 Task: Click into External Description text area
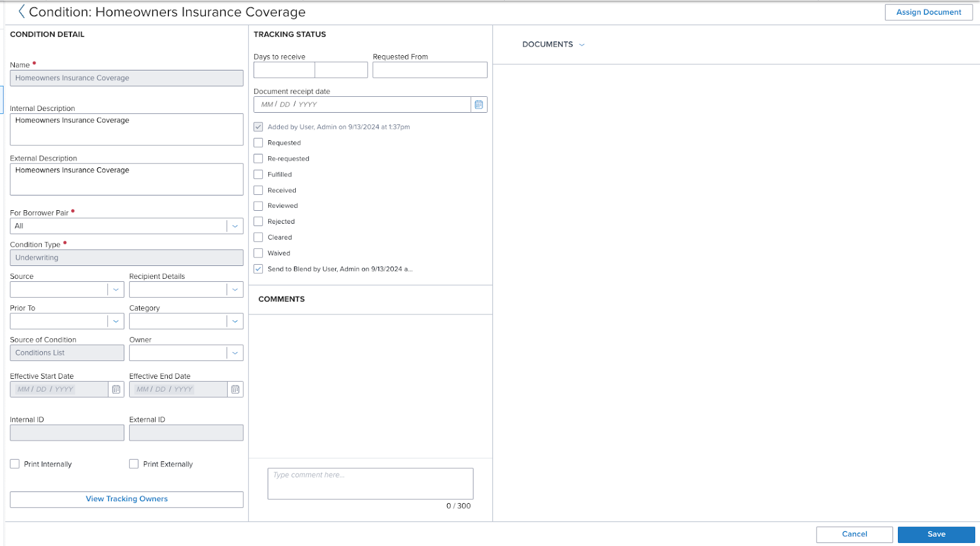(x=127, y=180)
